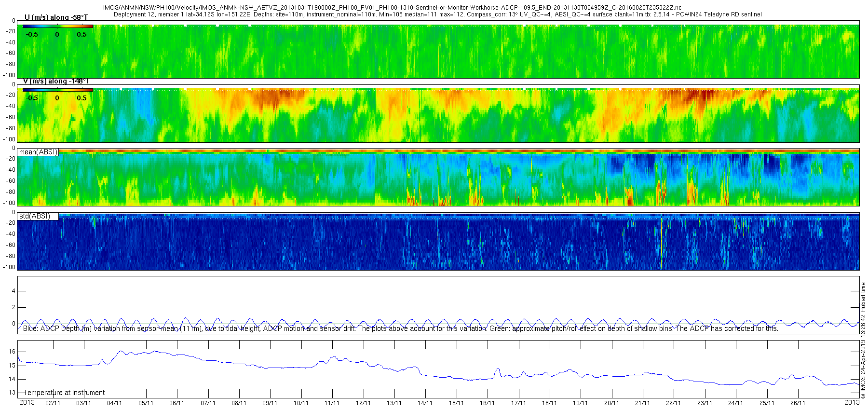Click the '24/11' date tick label

[735, 403]
